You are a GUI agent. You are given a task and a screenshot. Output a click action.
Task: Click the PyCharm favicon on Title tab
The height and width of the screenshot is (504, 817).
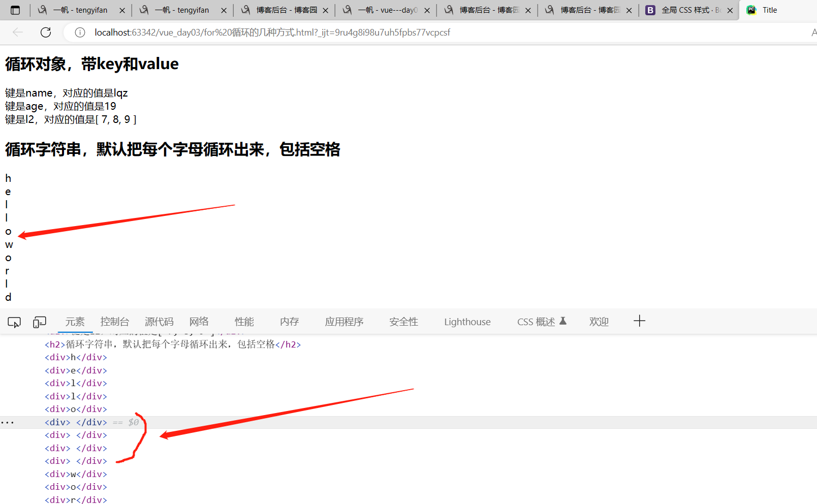(x=751, y=10)
